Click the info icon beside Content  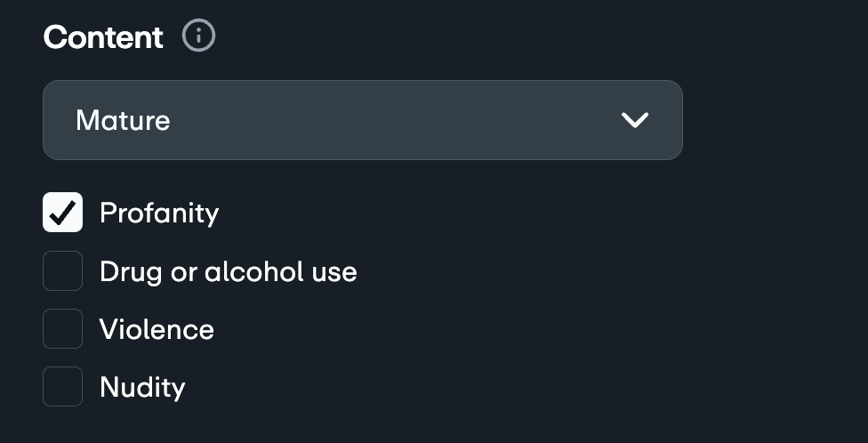pos(199,36)
